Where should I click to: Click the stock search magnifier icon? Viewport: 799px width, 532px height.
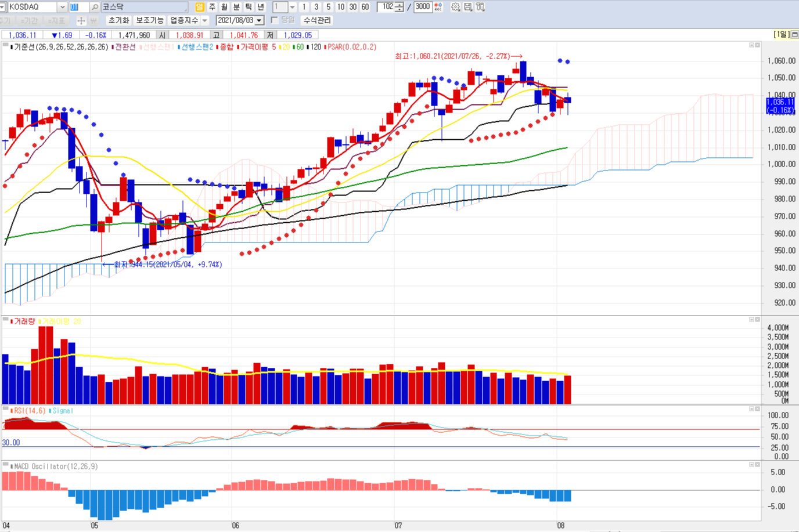coord(95,7)
